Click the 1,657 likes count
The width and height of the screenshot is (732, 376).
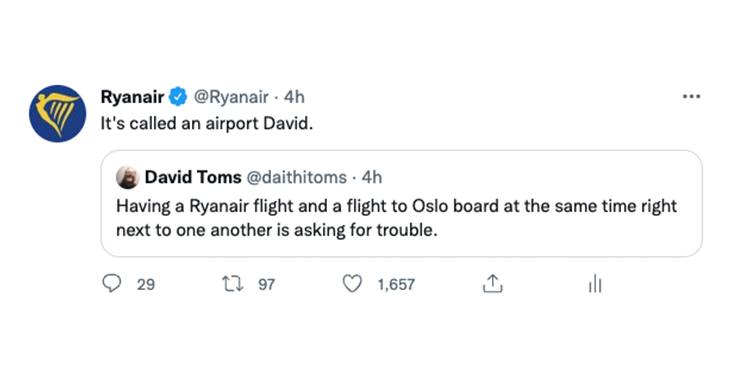click(x=396, y=284)
